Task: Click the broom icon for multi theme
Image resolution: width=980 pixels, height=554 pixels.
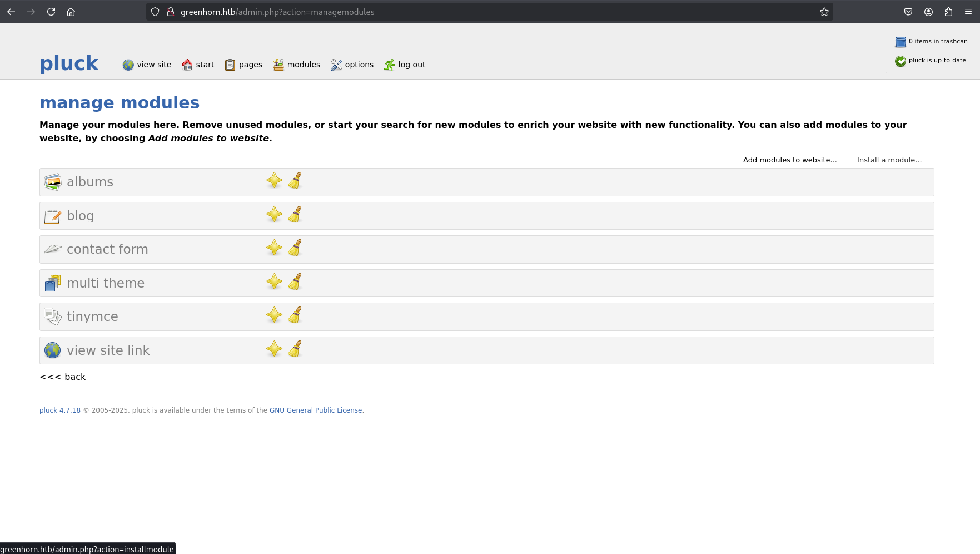Action: 295,282
